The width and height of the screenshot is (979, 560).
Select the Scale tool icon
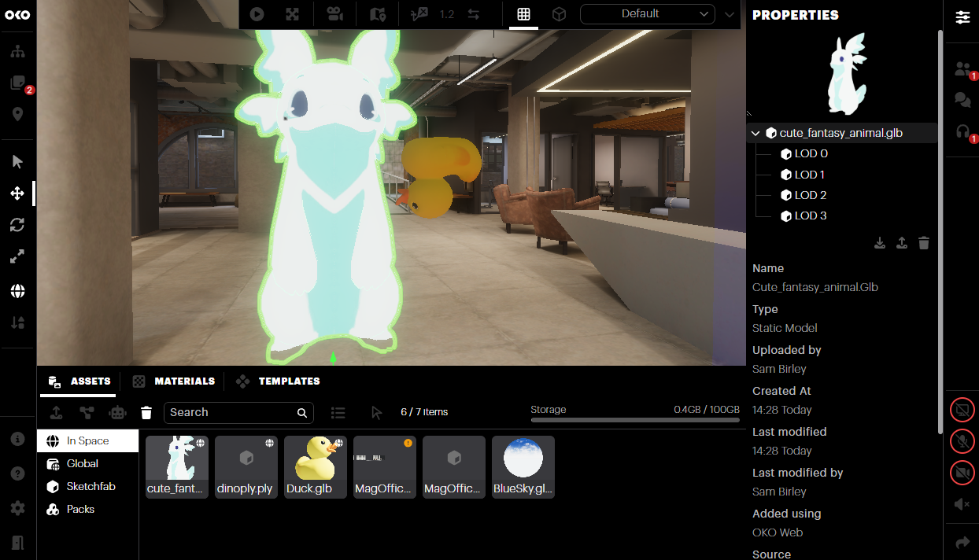17,256
